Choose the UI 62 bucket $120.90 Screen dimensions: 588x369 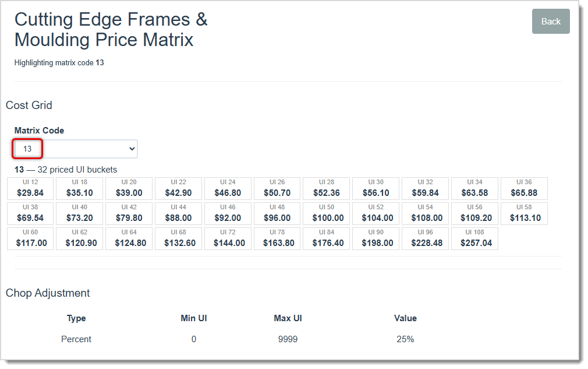click(x=80, y=239)
